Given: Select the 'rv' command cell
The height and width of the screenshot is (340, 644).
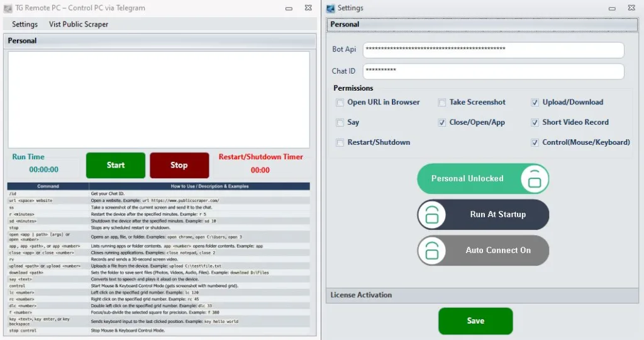Looking at the screenshot, I should coord(48,259).
